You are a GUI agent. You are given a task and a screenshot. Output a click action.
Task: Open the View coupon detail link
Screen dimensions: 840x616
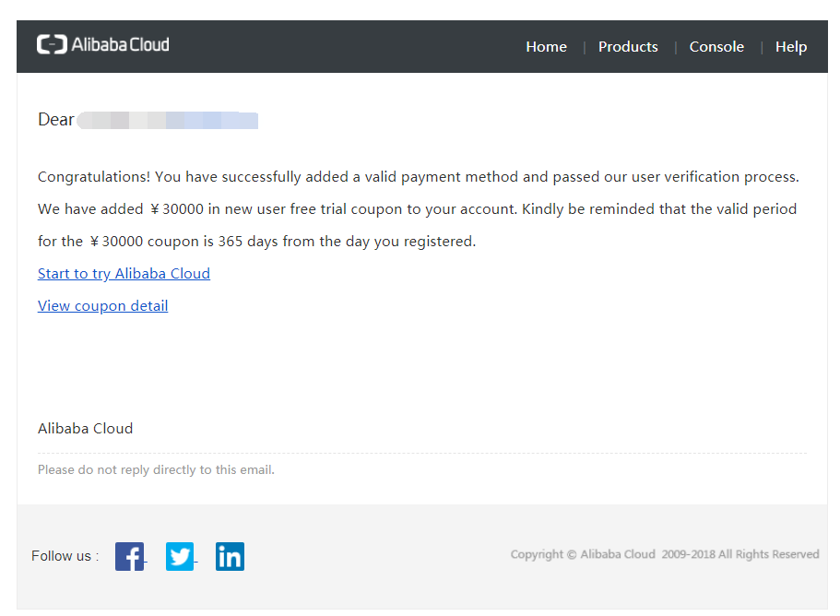click(102, 306)
